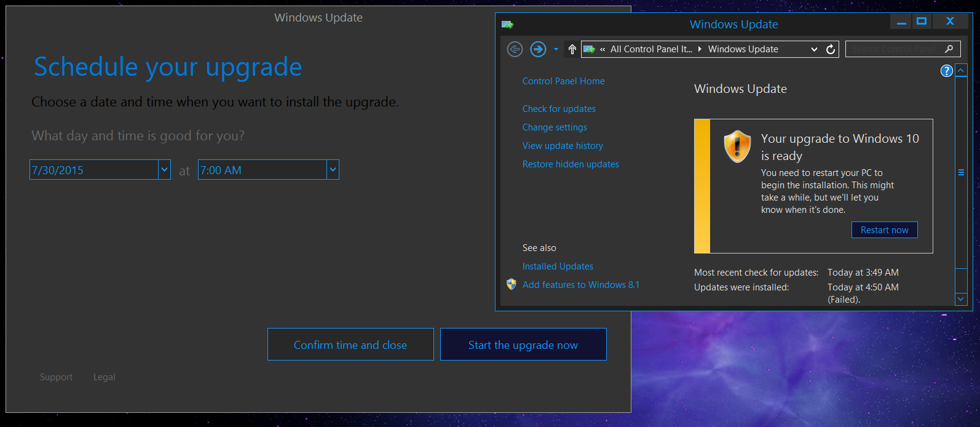Click the vertical scrollbar thumb

(961, 173)
